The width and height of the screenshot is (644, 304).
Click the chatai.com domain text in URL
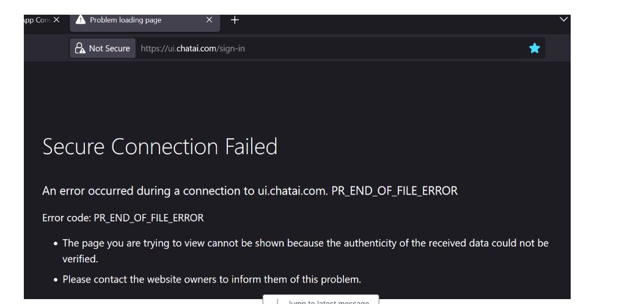tap(196, 48)
